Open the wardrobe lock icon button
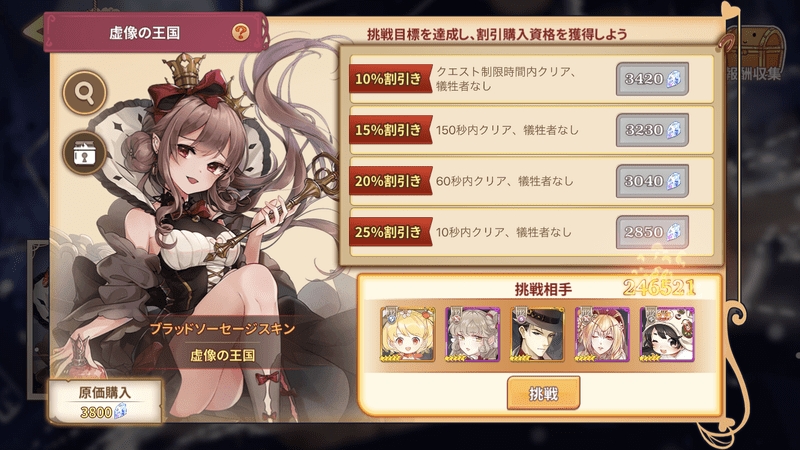Viewport: 800px width, 450px height. 85,153
